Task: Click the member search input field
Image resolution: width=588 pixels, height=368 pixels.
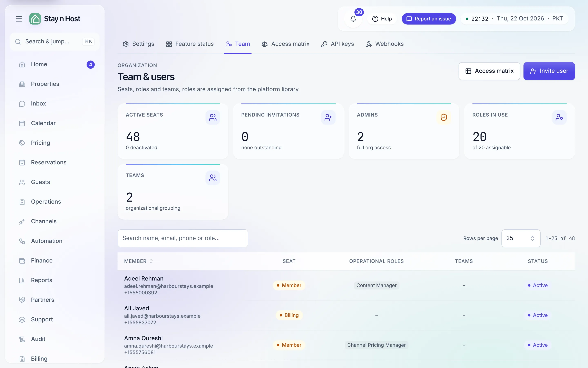Action: coord(183,238)
